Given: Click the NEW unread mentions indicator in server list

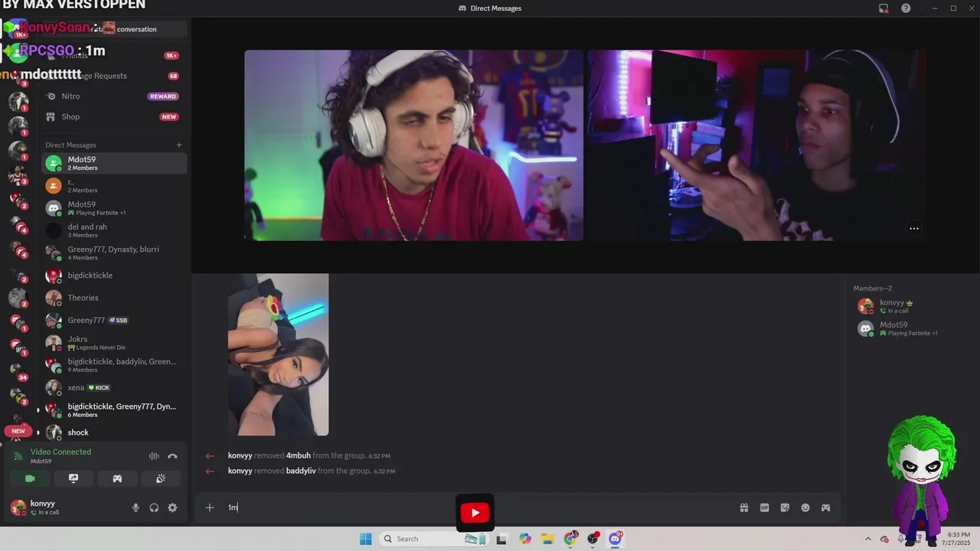Looking at the screenshot, I should pos(18,431).
